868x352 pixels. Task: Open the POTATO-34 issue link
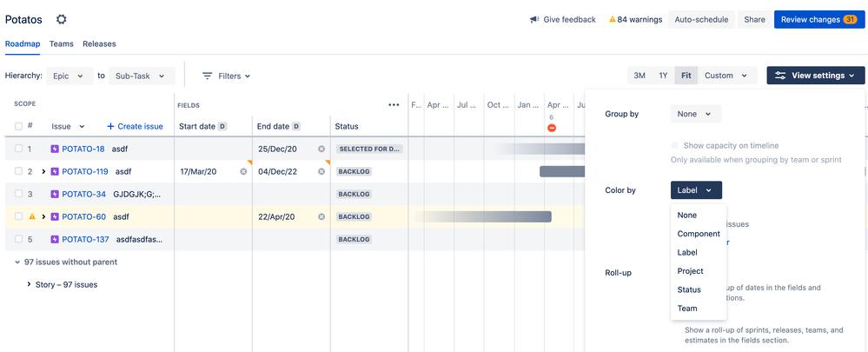[x=83, y=195]
